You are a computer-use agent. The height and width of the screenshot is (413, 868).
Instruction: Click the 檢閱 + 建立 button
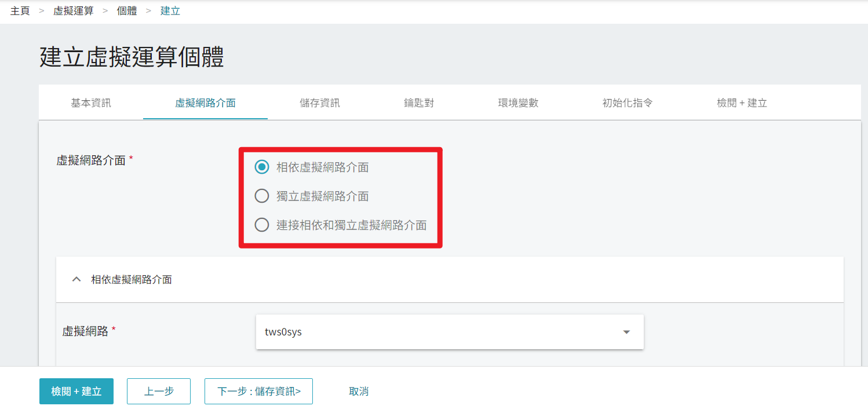coord(76,392)
